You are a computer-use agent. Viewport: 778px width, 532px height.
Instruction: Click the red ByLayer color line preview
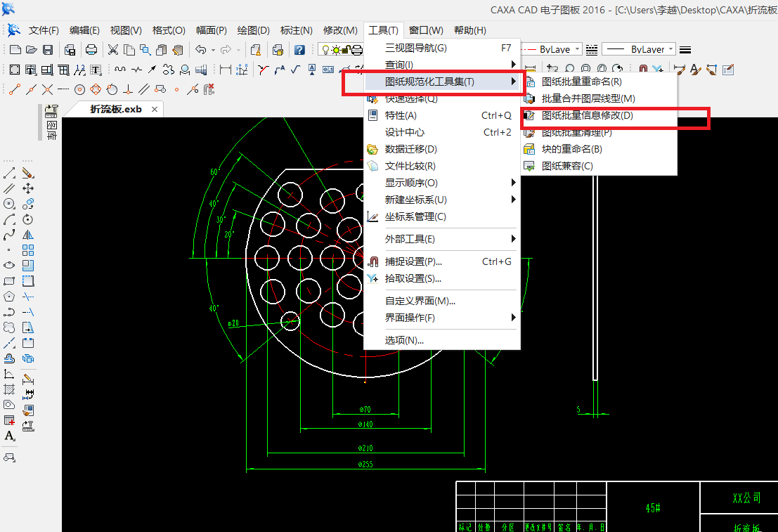tap(528, 49)
